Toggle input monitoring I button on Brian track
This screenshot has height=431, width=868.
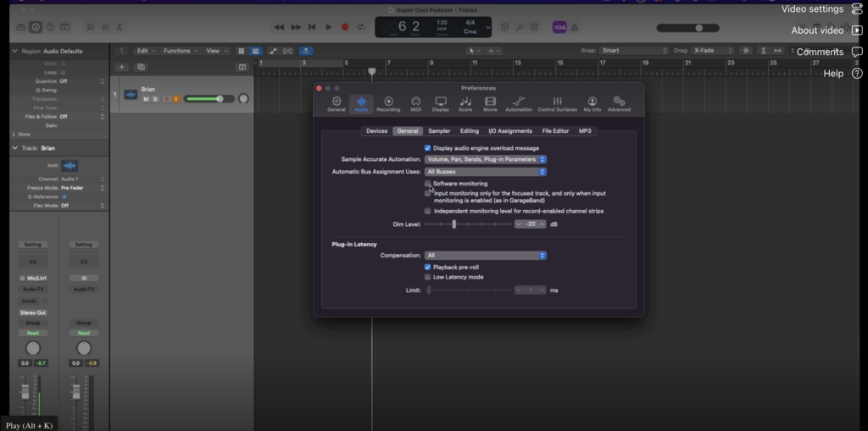(176, 99)
